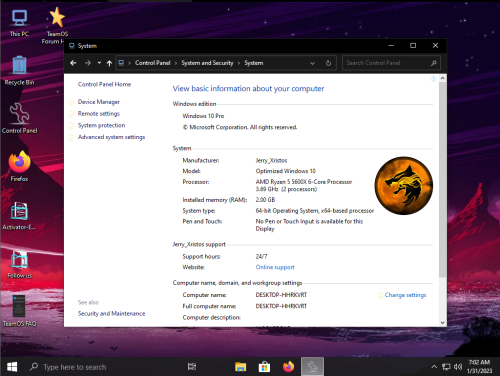Open the help question mark icon
The width and height of the screenshot is (500, 376).
click(433, 79)
